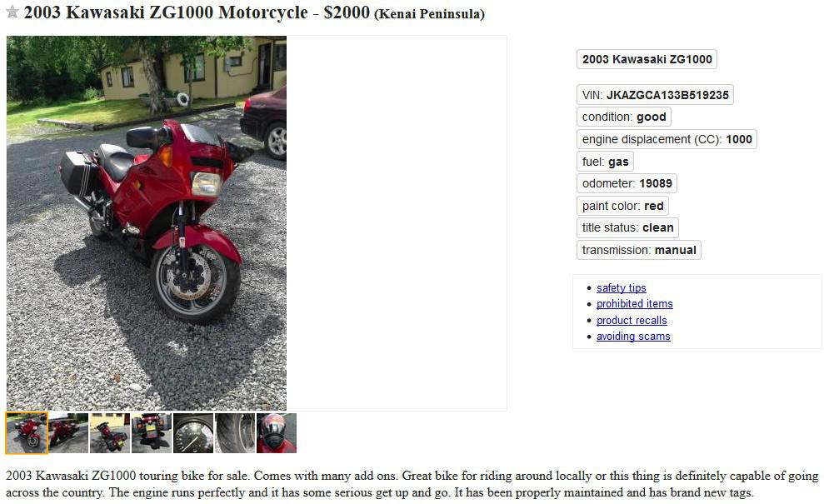
Task: Visit the product recalls link
Action: point(632,320)
